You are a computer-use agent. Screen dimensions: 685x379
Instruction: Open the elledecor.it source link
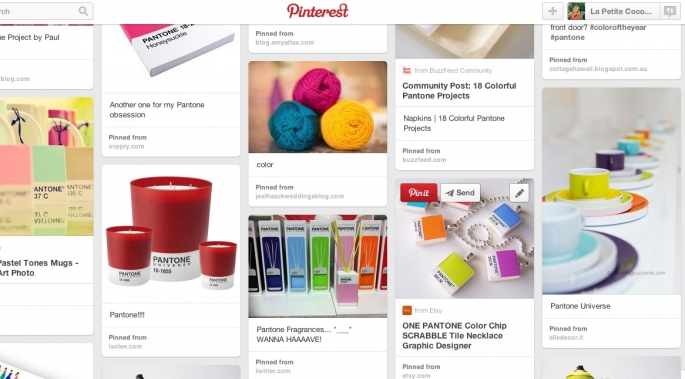tap(566, 338)
